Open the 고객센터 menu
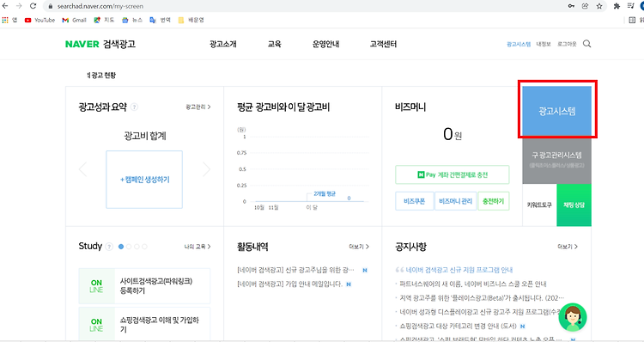 (x=383, y=44)
